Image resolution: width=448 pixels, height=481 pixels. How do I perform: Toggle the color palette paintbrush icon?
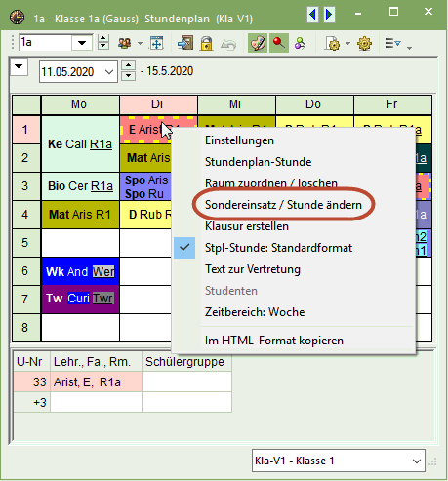(x=258, y=43)
